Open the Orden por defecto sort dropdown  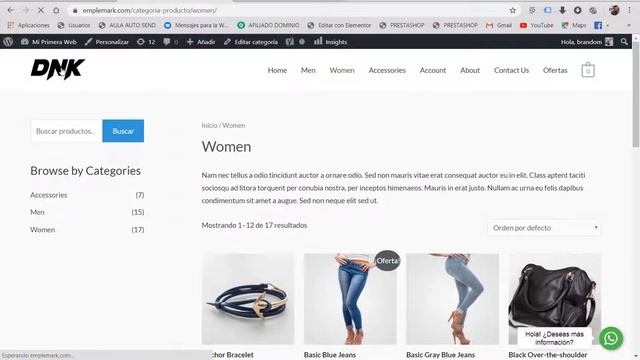click(x=544, y=228)
